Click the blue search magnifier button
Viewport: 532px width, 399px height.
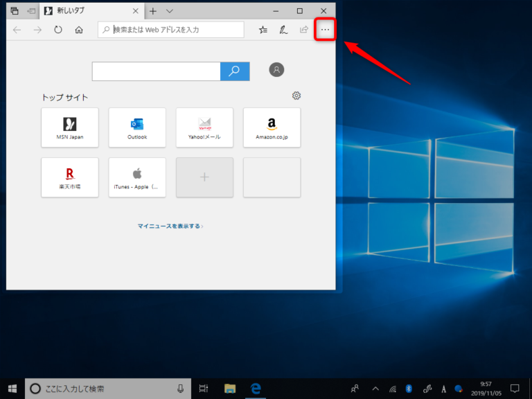point(235,71)
